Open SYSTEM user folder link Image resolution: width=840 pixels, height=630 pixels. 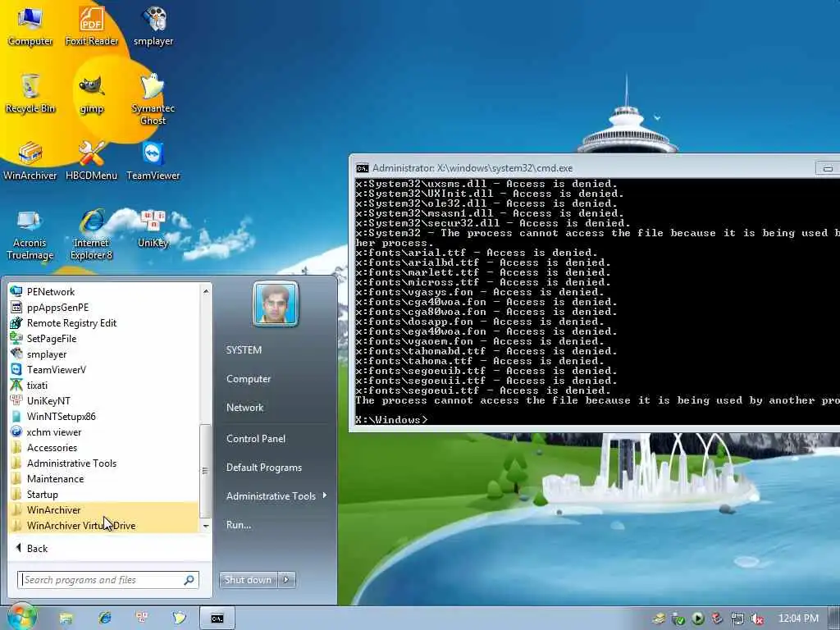pyautogui.click(x=244, y=349)
